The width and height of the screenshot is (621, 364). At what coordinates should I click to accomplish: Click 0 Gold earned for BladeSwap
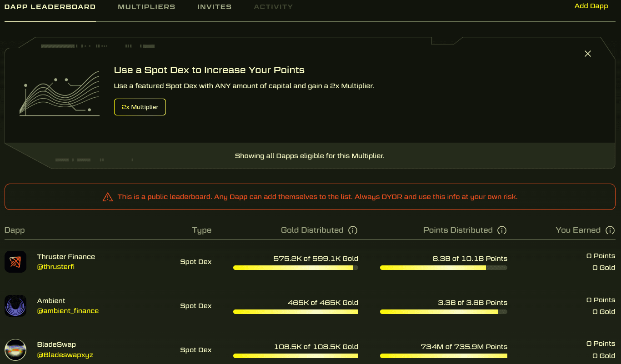pyautogui.click(x=604, y=356)
